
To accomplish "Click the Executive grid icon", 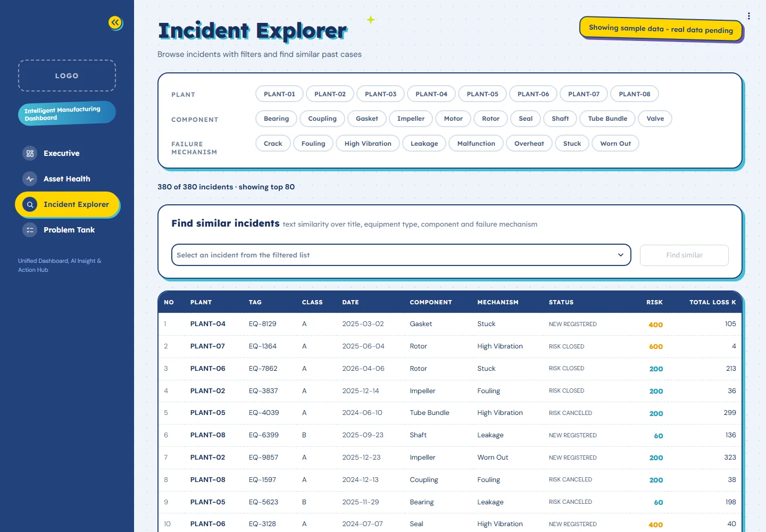I will [x=30, y=153].
